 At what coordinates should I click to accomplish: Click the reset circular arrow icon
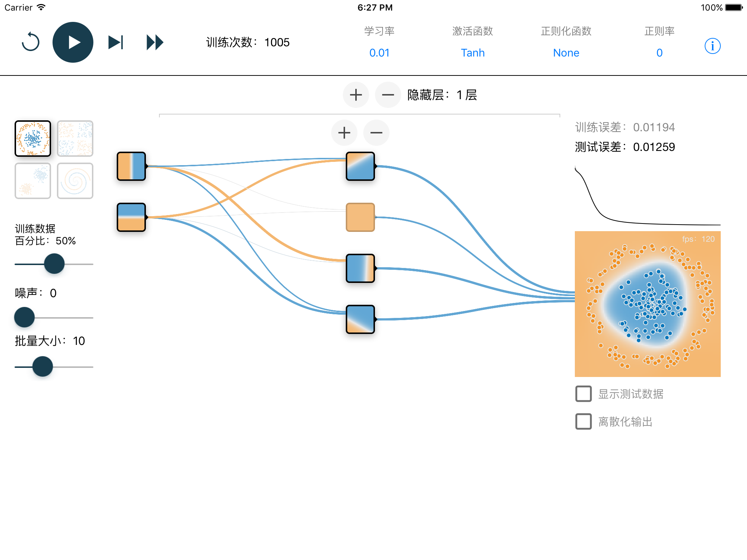[x=31, y=42]
